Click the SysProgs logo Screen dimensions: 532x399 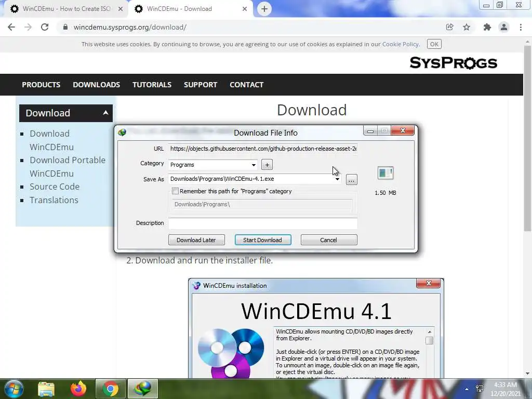pyautogui.click(x=453, y=63)
